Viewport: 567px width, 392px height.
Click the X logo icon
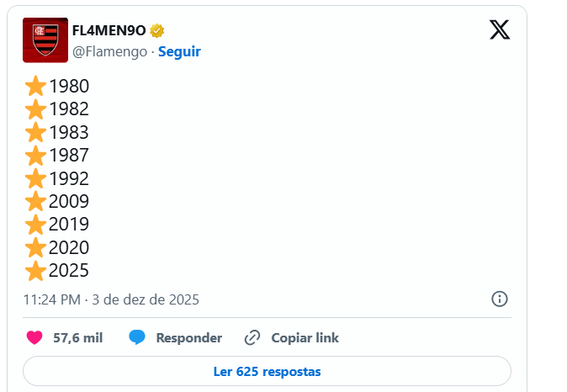[499, 31]
